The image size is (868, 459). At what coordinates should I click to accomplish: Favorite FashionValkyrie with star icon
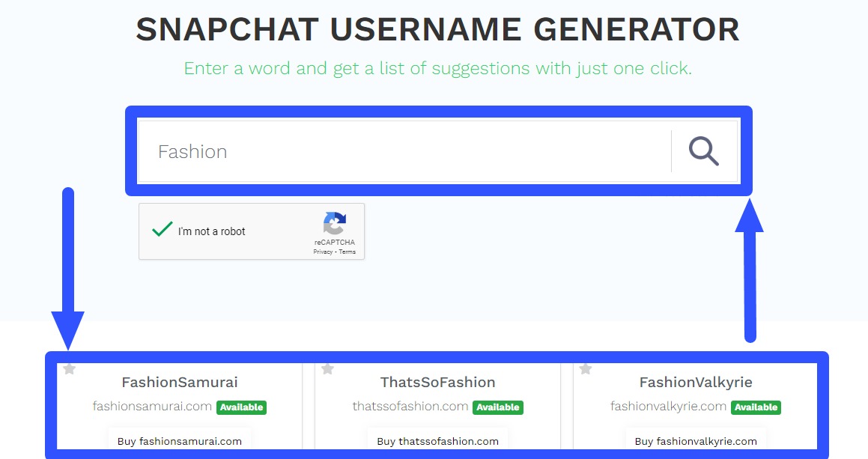coord(586,368)
